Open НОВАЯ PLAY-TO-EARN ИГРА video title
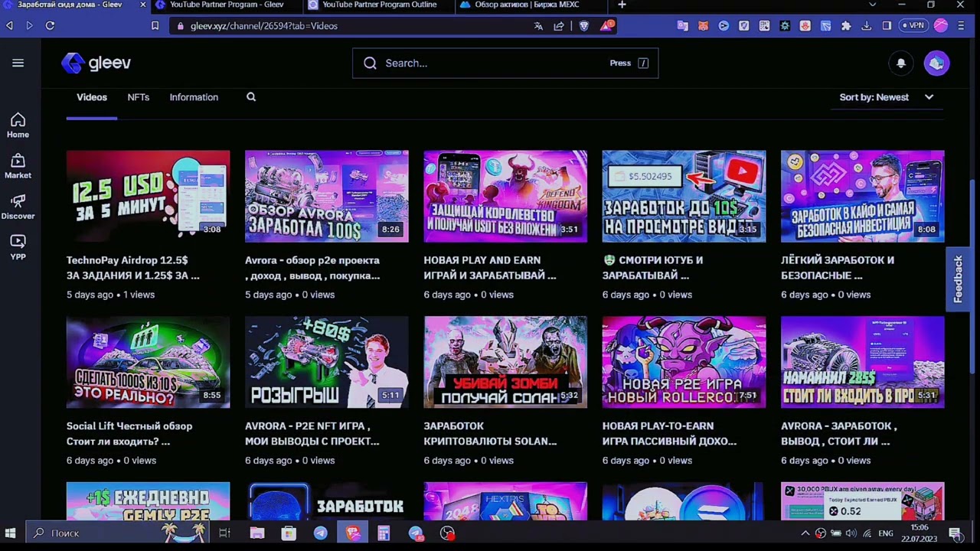Image resolution: width=980 pixels, height=551 pixels. coord(669,434)
